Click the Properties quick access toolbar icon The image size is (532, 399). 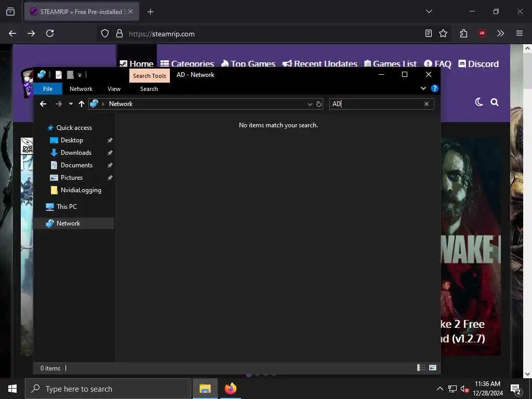[59, 75]
